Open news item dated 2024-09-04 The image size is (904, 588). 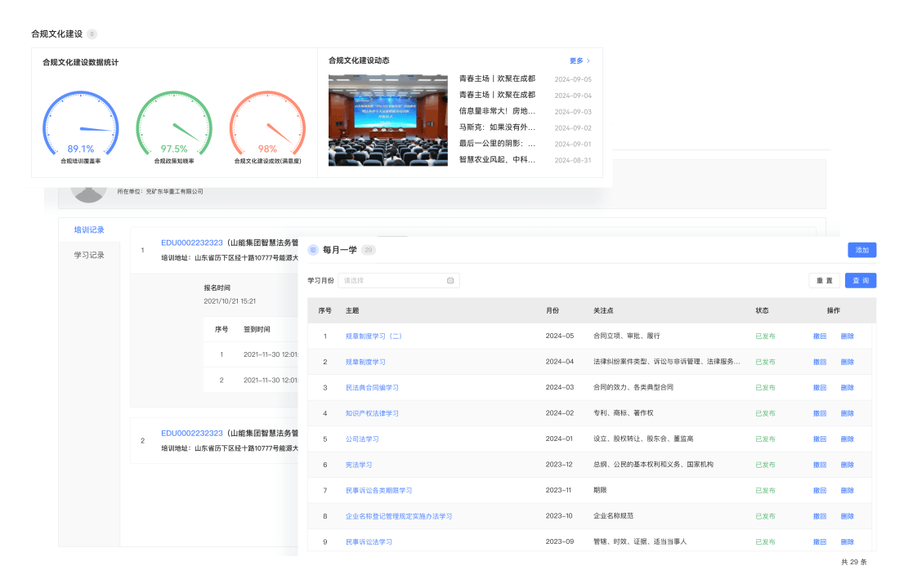pyautogui.click(x=497, y=95)
